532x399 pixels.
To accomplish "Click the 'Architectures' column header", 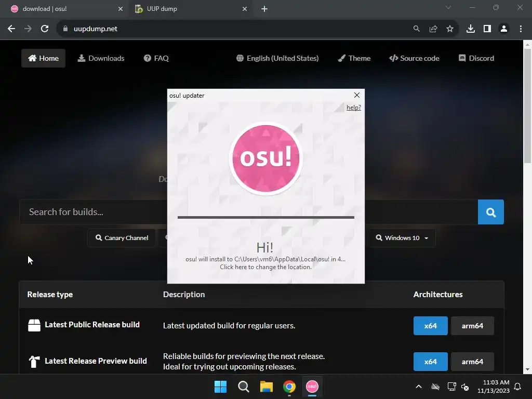I will point(437,295).
